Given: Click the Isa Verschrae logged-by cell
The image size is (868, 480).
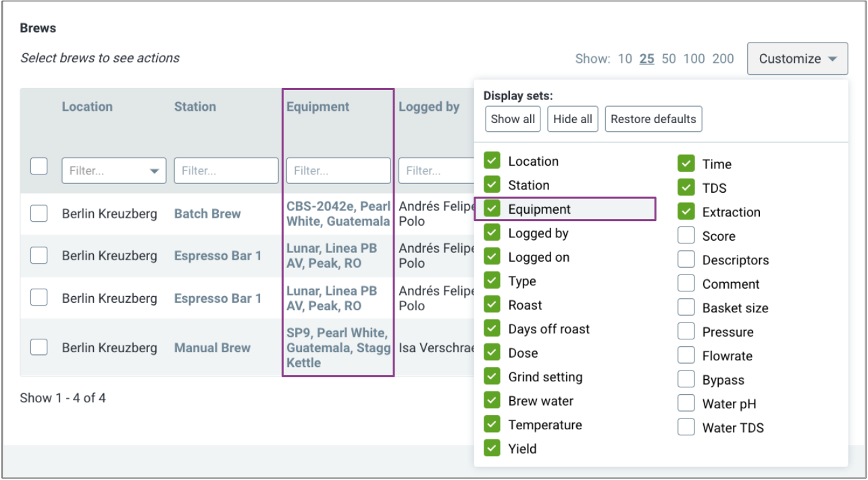Looking at the screenshot, I should [436, 348].
